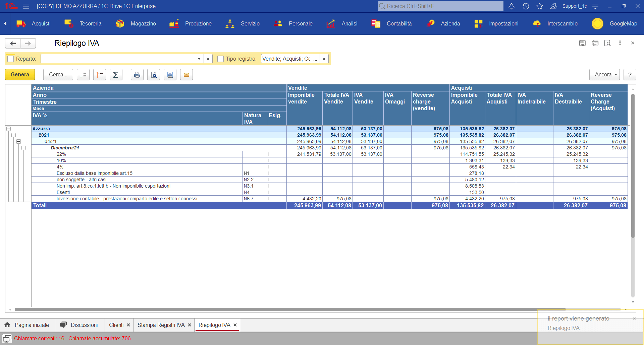Close the Stampa Registri IVA tab
This screenshot has height=345, width=644.
pos(190,325)
